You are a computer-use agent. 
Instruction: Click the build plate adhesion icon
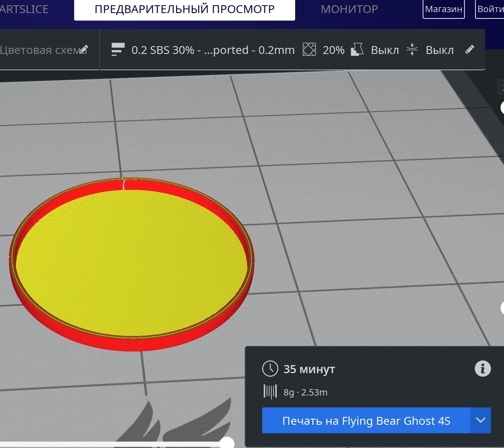pyautogui.click(x=412, y=50)
